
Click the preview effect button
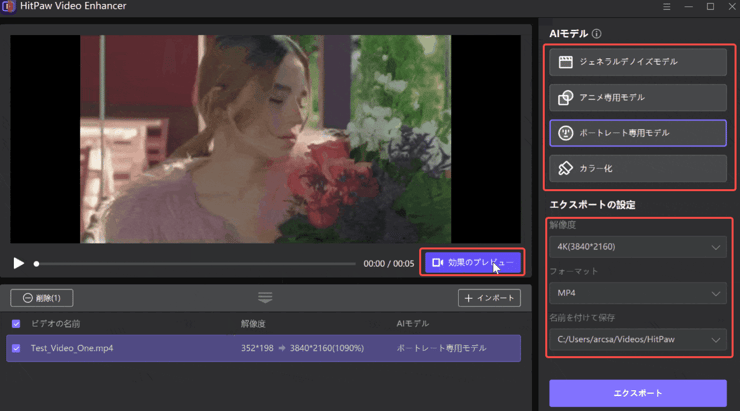click(473, 263)
